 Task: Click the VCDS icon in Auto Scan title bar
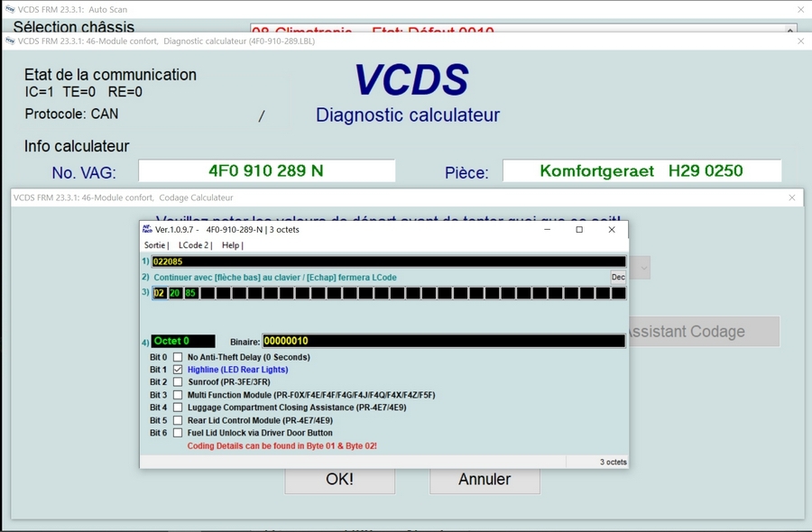[10, 9]
